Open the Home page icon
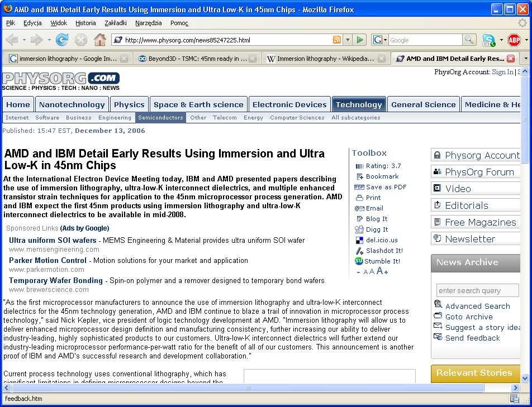 tap(100, 40)
